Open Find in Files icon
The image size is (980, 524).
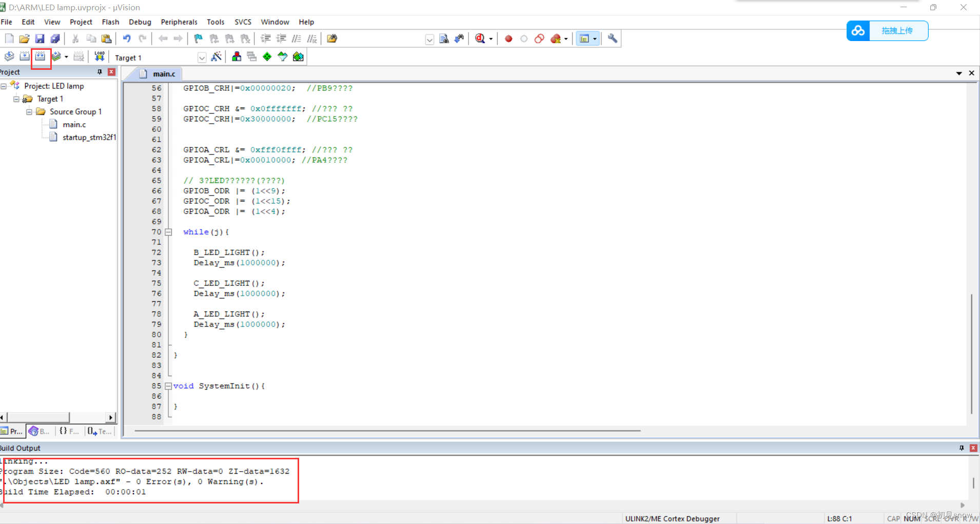coord(332,38)
